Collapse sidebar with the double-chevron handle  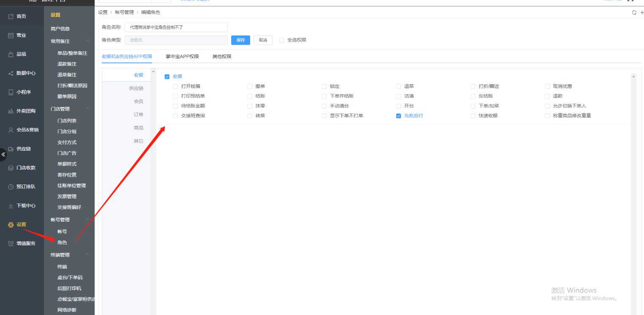point(3,155)
